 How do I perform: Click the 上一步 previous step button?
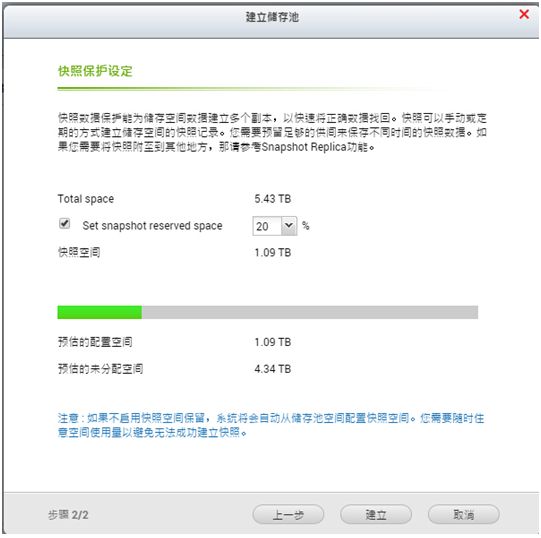click(288, 515)
